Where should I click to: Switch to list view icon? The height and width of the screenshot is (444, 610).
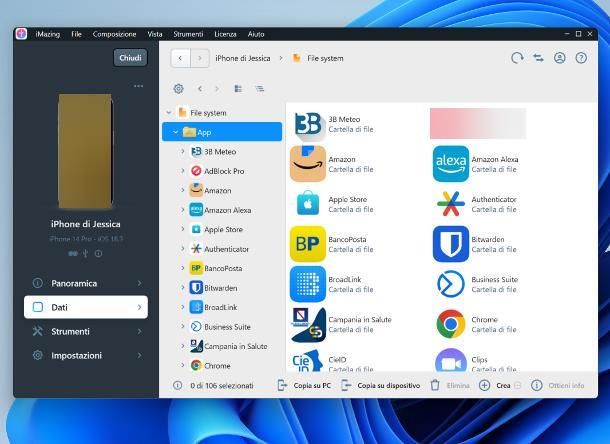point(259,89)
